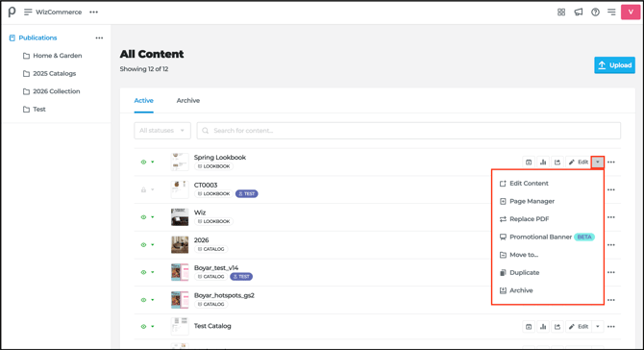
Task: Open the help question mark icon
Action: pos(595,12)
